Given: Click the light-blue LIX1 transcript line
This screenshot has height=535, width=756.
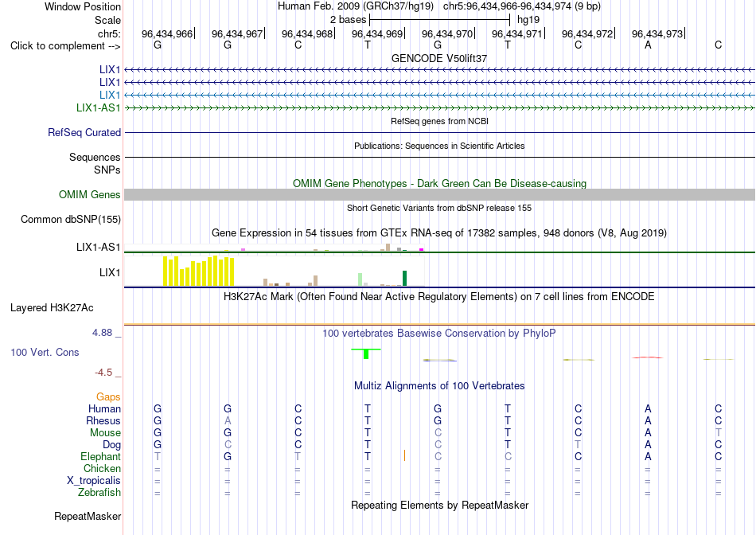Looking at the screenshot, I should point(440,95).
